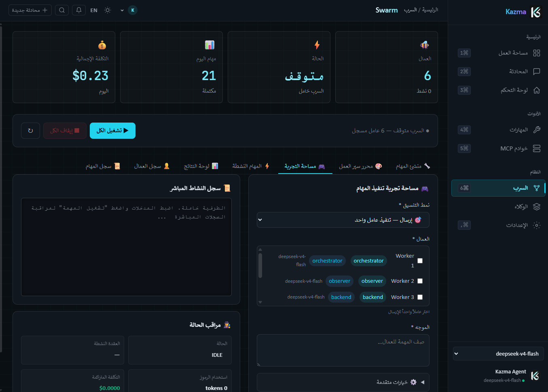This screenshot has width=548, height=392.
Task: Click the notifications bell icon
Action: [79, 10]
